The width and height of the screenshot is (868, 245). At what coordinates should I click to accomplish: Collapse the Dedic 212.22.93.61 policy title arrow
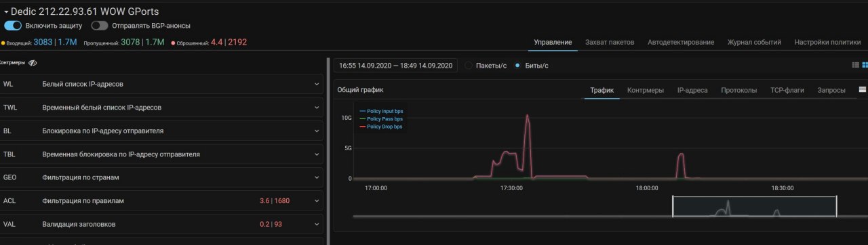click(x=5, y=12)
